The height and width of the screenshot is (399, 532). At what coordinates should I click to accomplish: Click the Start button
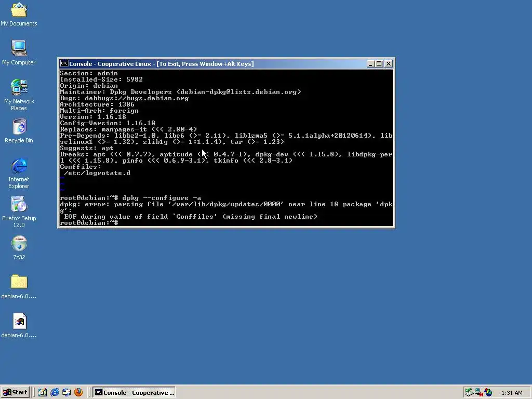coord(15,393)
